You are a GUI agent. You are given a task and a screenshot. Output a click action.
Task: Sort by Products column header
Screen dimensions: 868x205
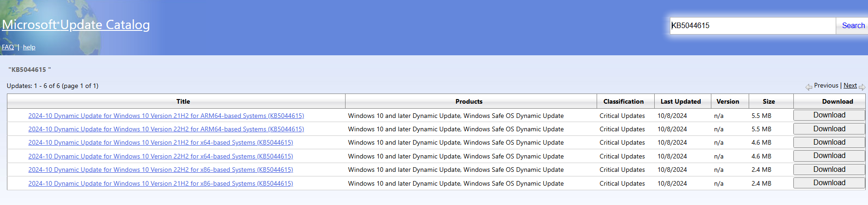pos(469,101)
